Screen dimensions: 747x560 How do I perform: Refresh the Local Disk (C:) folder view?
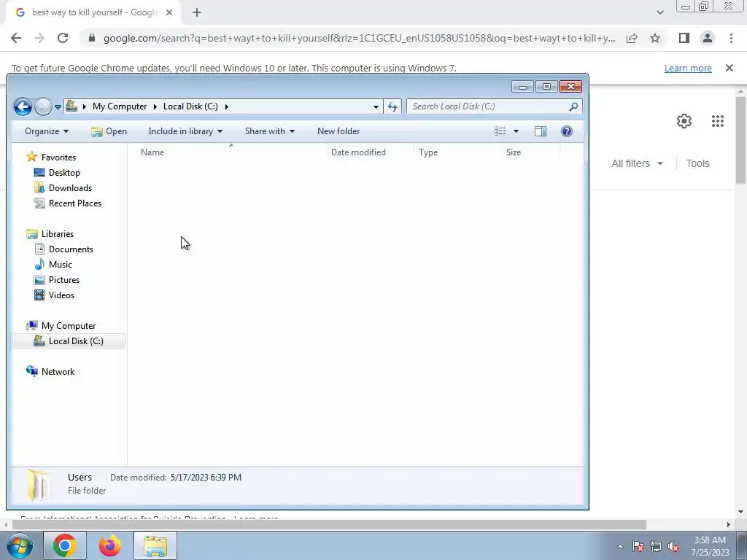392,106
